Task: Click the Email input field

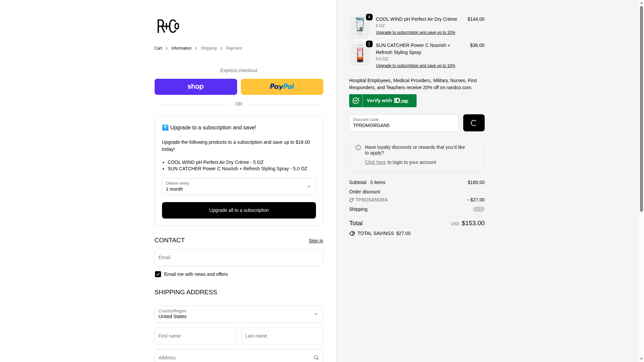Action: click(238, 257)
